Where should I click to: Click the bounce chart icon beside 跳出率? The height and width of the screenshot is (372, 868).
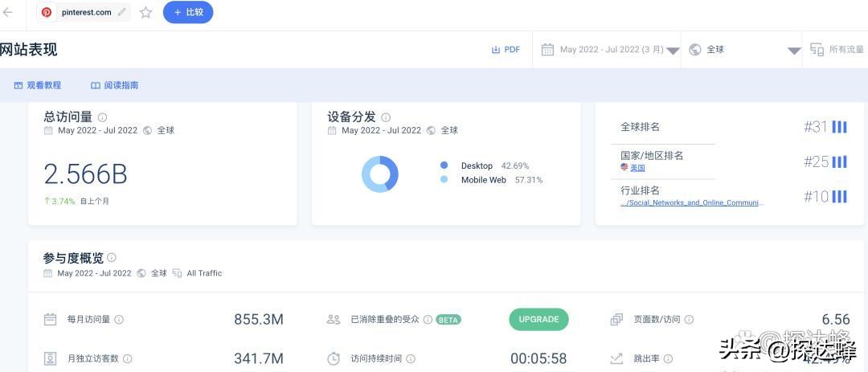pos(616,358)
